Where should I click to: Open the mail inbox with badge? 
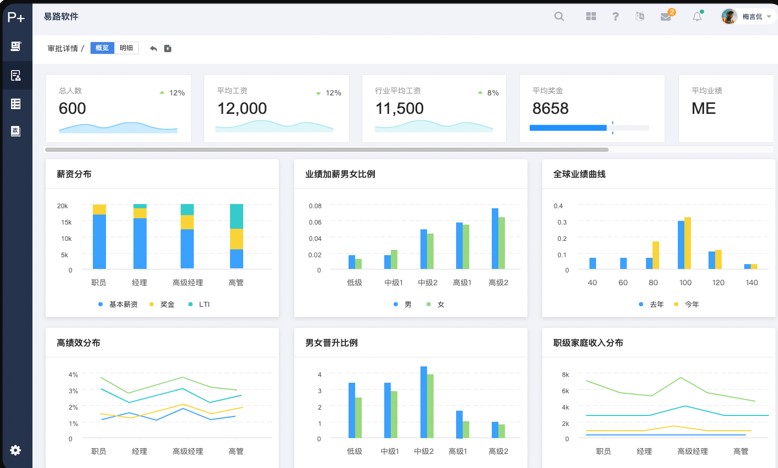pyautogui.click(x=666, y=16)
